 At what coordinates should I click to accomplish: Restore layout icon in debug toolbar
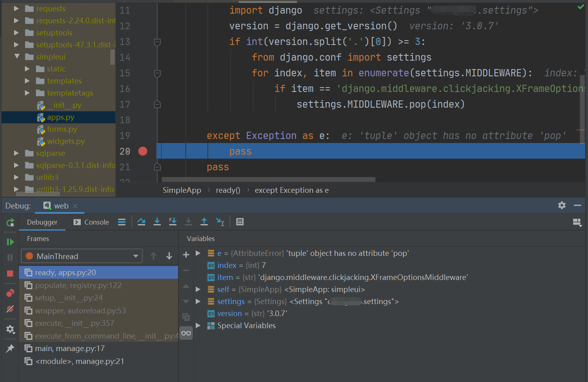click(577, 223)
